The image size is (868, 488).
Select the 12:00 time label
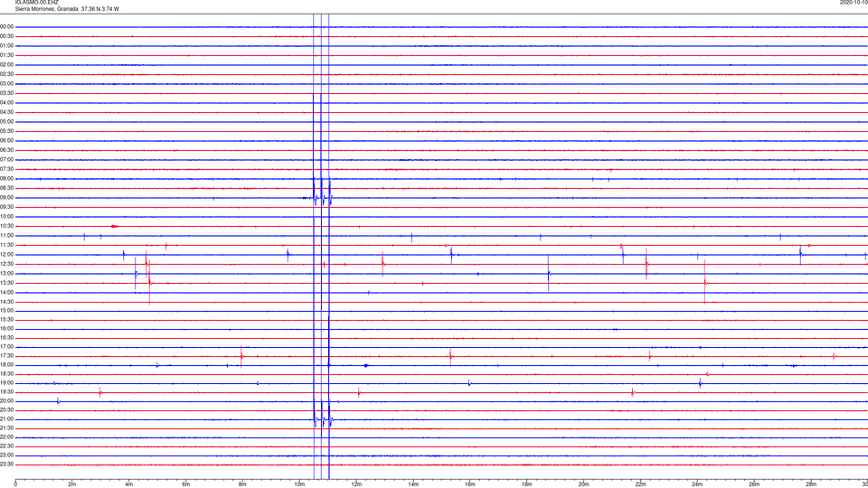click(x=7, y=255)
